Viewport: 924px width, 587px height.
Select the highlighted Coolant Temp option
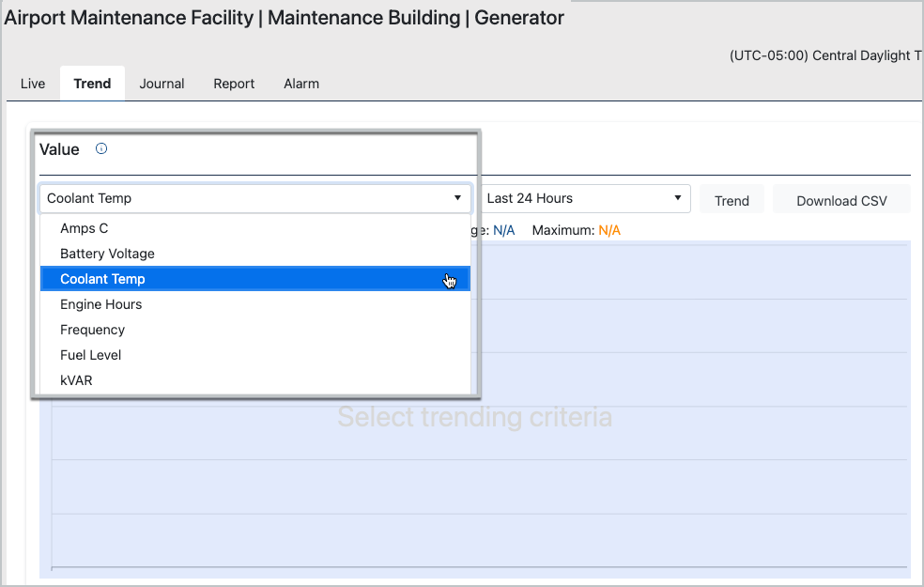click(x=103, y=279)
